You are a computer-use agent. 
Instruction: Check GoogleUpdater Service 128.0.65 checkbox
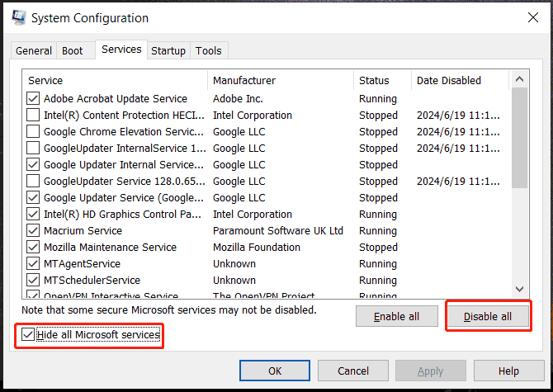pyautogui.click(x=33, y=182)
